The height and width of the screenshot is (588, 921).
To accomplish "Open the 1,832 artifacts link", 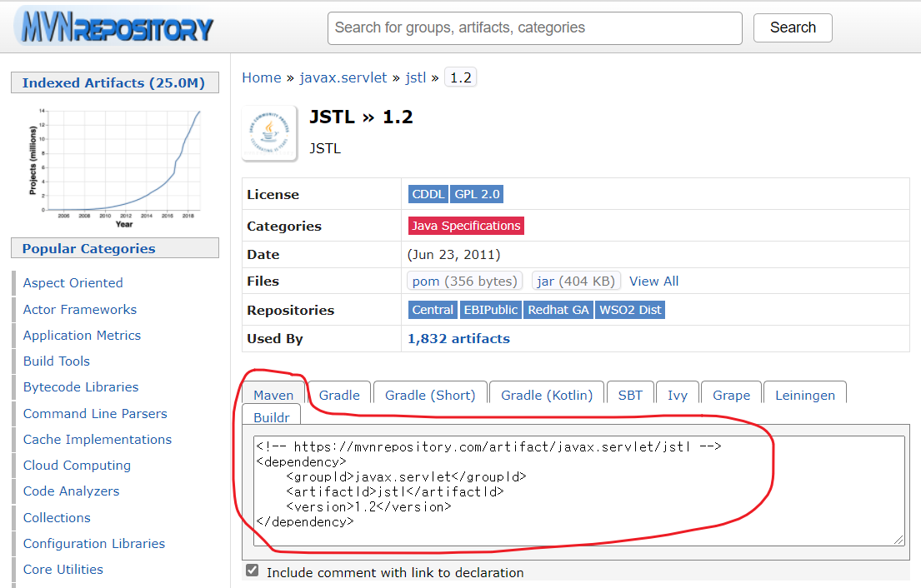I will point(458,339).
